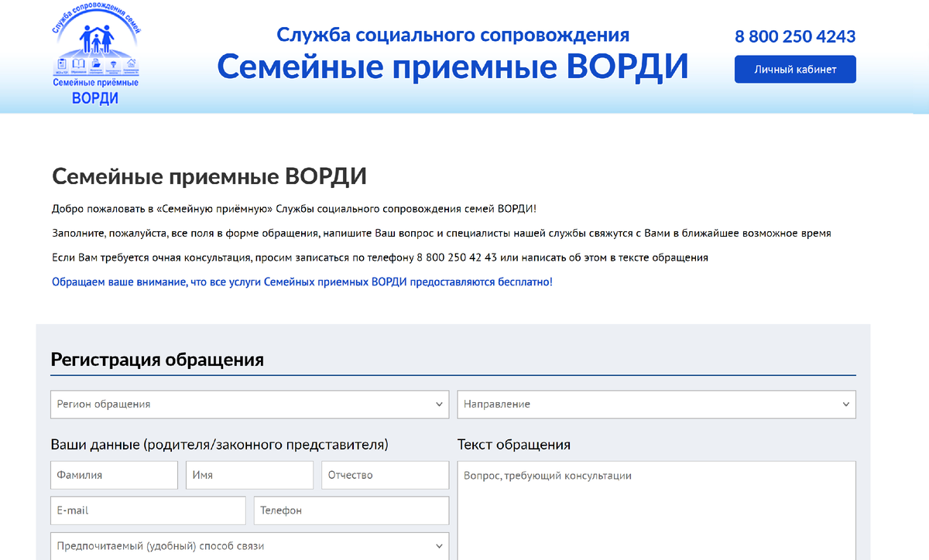The width and height of the screenshot is (929, 560).
Task: Click the page heading Семейные приемные ВОРДИ
Action: pos(209,176)
